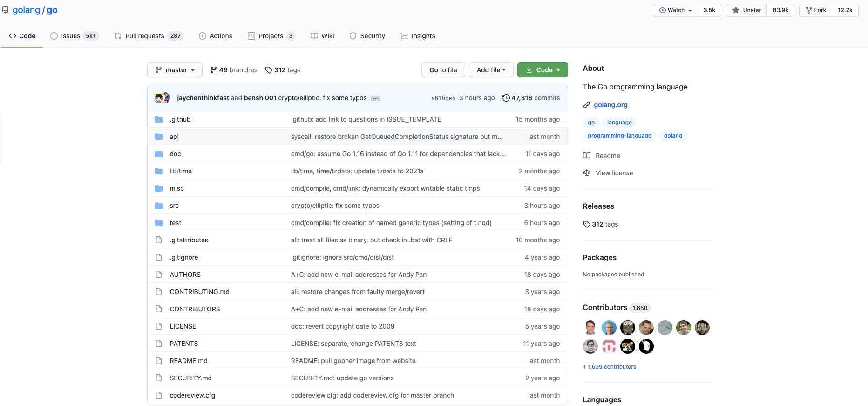
Task: Select the golang topic tag
Action: point(673,136)
